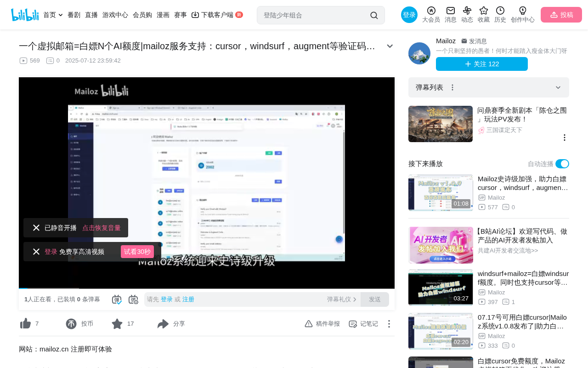Favorite the video star icon
This screenshot has height=368, width=588.
pyautogui.click(x=117, y=324)
